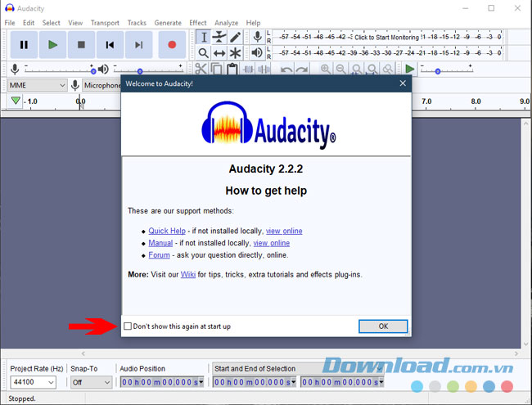Click the Zoom Toggle icon
Viewport: 532px width, 405px height.
388,70
